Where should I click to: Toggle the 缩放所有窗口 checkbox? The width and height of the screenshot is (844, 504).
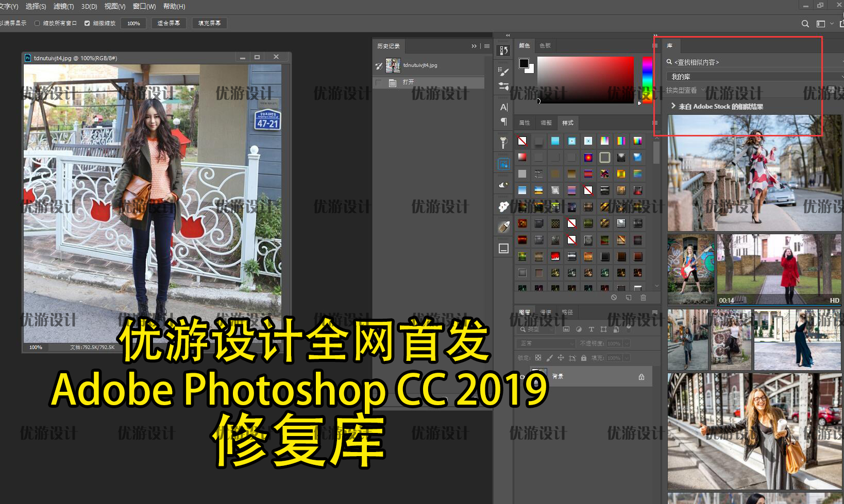tap(38, 23)
